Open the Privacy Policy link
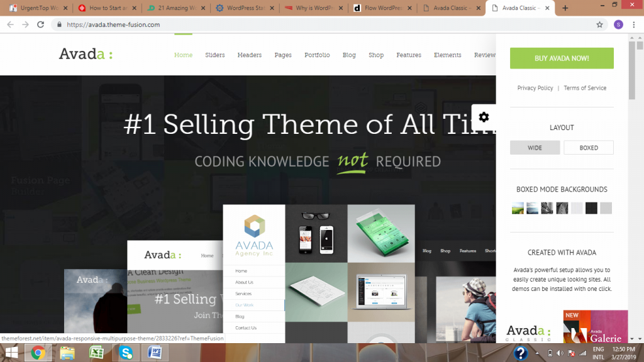The image size is (644, 362). [535, 88]
